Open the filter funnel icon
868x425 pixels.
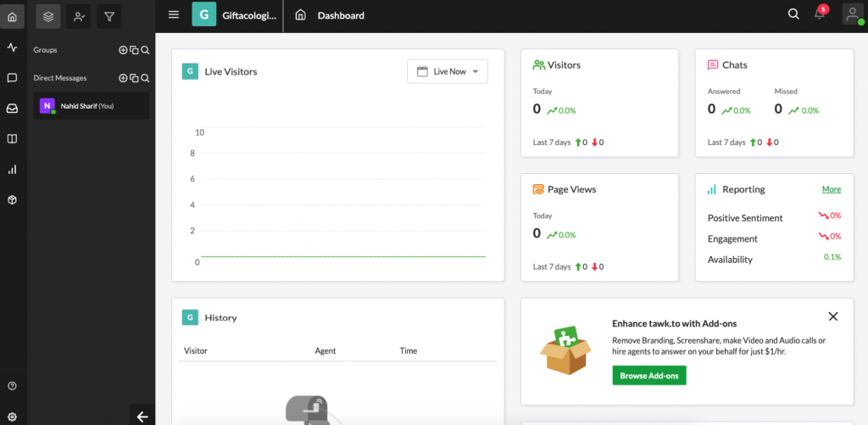[109, 17]
